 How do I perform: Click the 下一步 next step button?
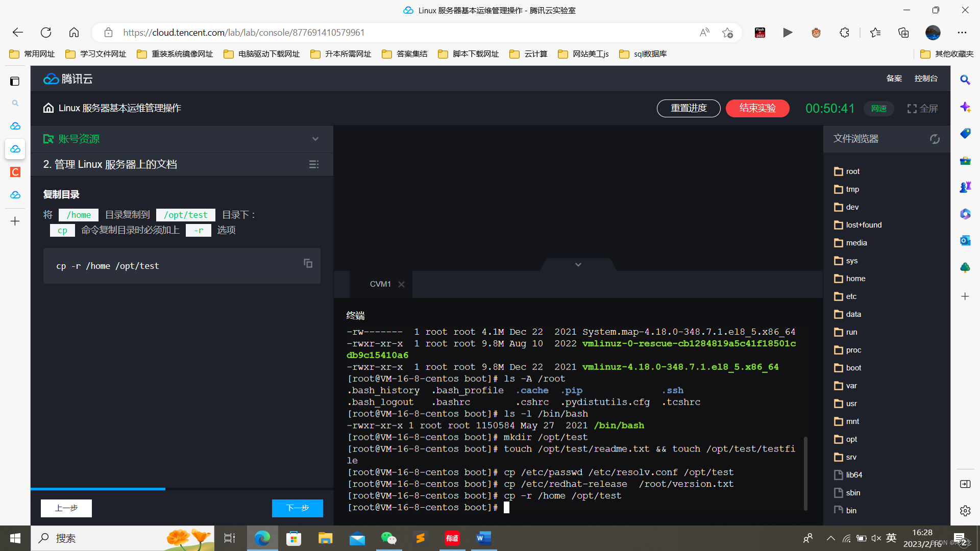point(297,508)
